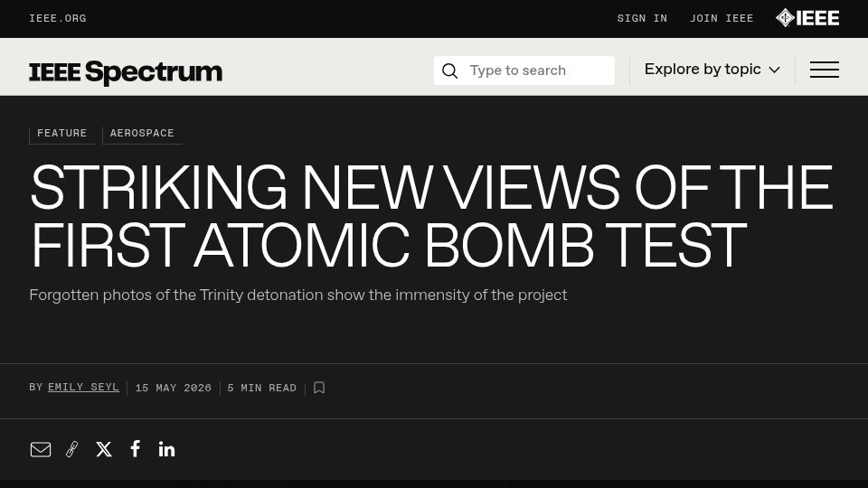
Task: Click the date 15 MAY 2026
Action: [x=174, y=388]
